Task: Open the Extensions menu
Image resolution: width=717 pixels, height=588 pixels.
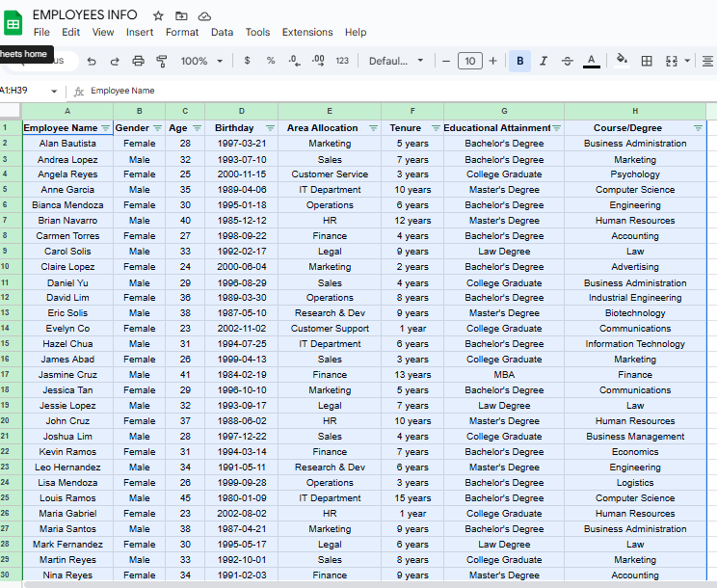Action: (x=307, y=33)
